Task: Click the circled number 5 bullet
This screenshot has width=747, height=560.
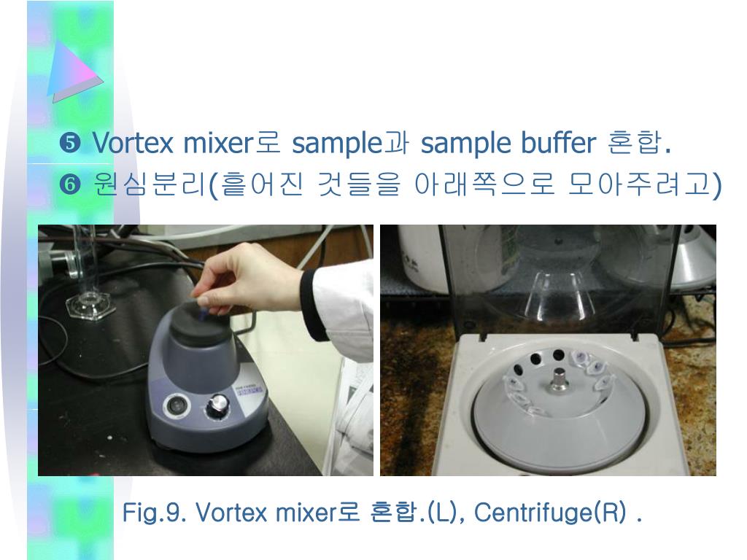Action: point(70,143)
